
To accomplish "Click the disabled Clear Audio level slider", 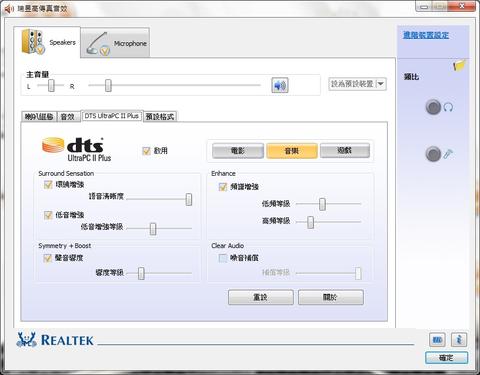I will coord(358,273).
